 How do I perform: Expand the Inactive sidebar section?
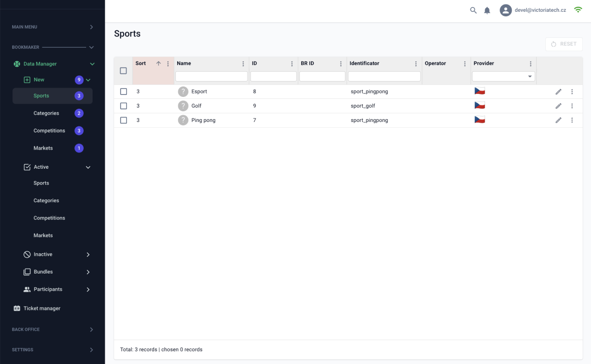(x=88, y=254)
